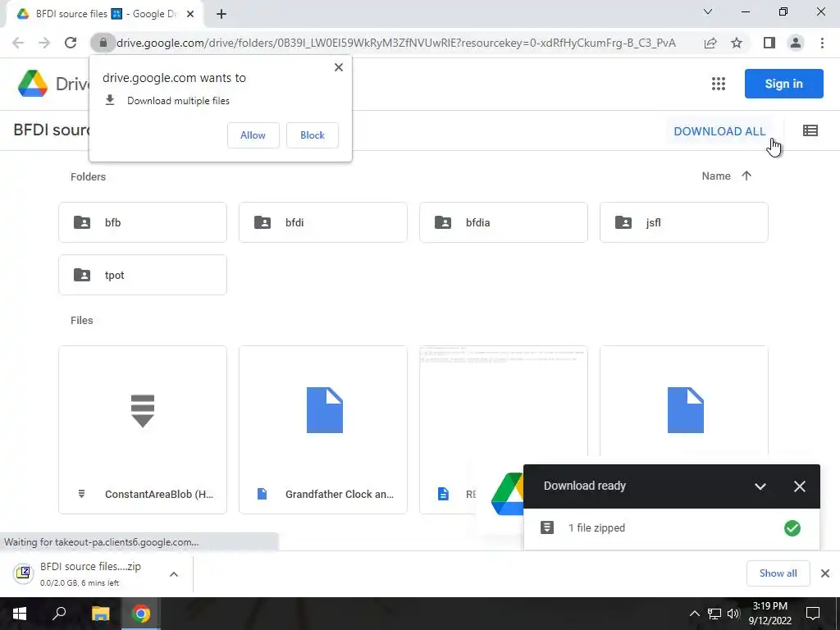Click the 1 file zipped entry
This screenshot has width=840, height=630.
coord(672,528)
